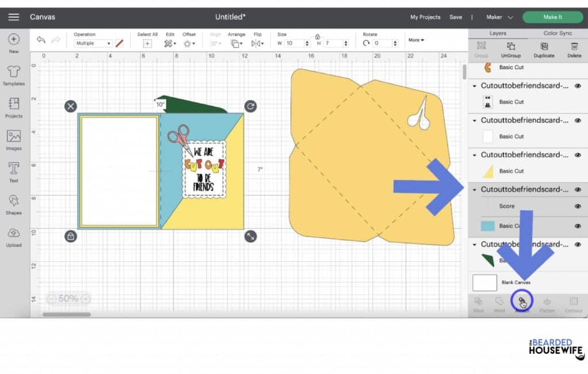Click UnGroup icon in Layers panel
The height and width of the screenshot is (374, 588).
(x=510, y=49)
